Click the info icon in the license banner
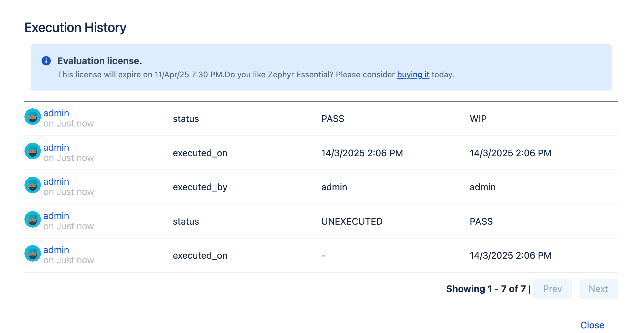Viewport: 644px width, 333px height. [46, 61]
